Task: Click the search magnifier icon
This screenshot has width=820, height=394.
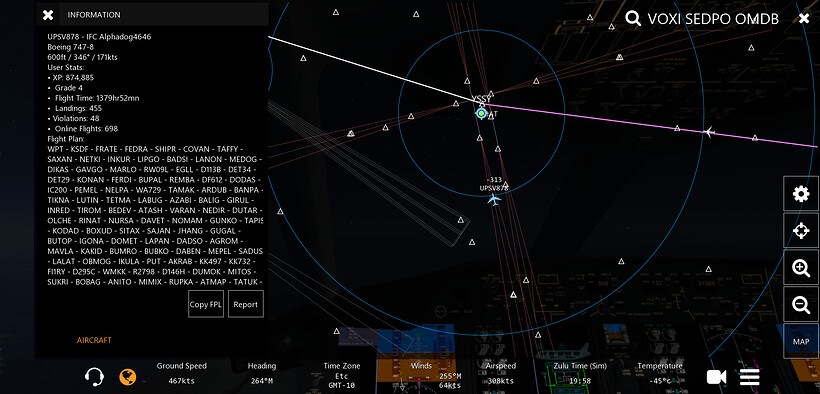Action: tap(633, 19)
